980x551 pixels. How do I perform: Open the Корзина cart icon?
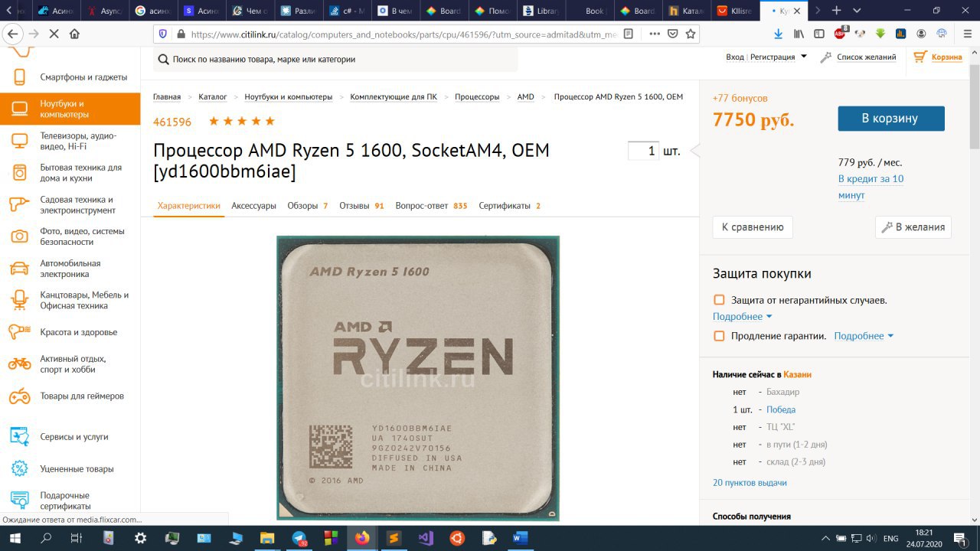coord(920,57)
